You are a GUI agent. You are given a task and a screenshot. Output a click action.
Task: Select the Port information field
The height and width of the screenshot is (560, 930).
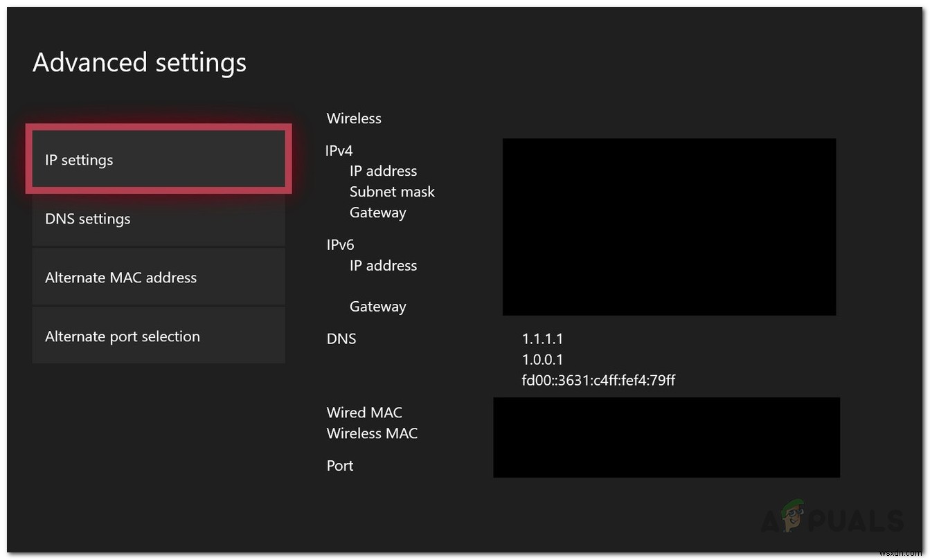[x=339, y=465]
